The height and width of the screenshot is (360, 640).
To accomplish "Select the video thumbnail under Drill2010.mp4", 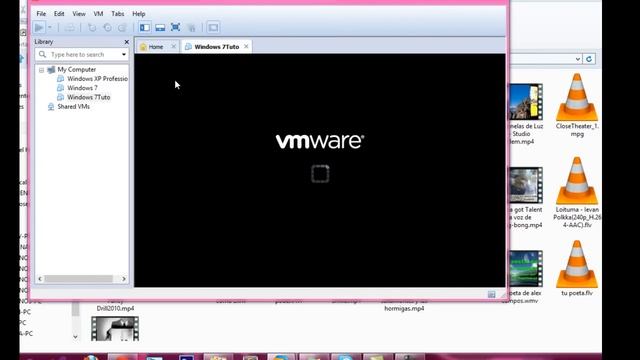I will coord(115,329).
